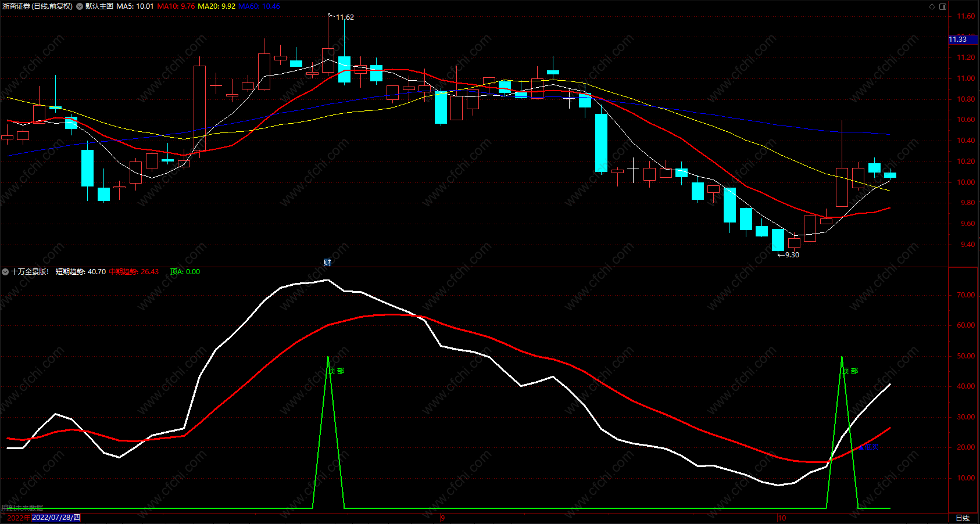Click the 2022年 year label on time axis
The image size is (980, 524).
19,518
